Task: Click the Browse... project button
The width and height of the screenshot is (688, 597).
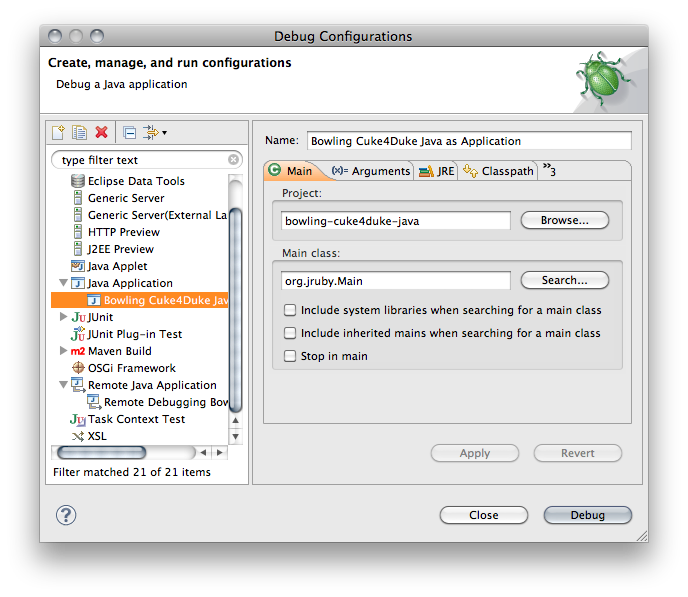Action: coord(565,220)
